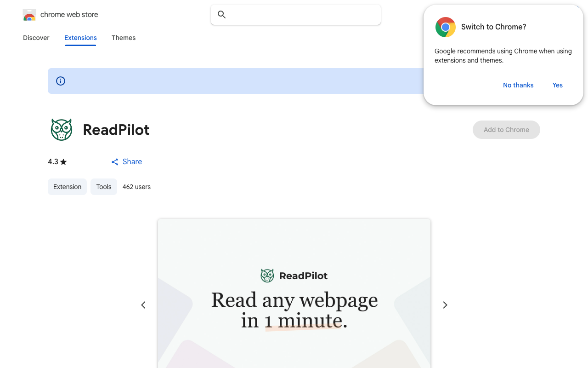Click the chrome web store title text
Screen dimensions: 588x368
coord(69,15)
